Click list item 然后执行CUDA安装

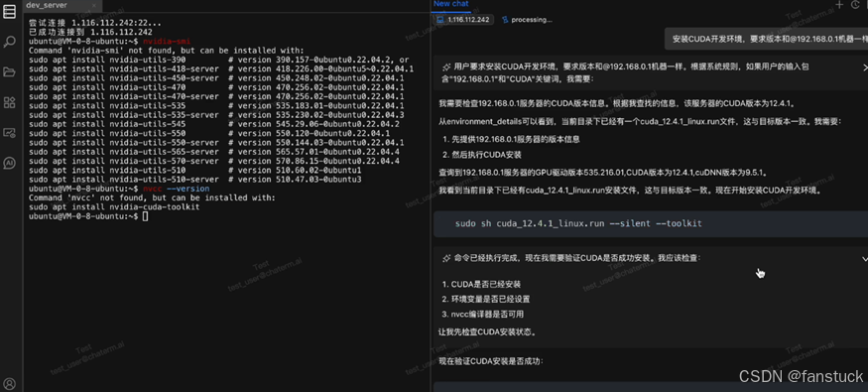(486, 155)
